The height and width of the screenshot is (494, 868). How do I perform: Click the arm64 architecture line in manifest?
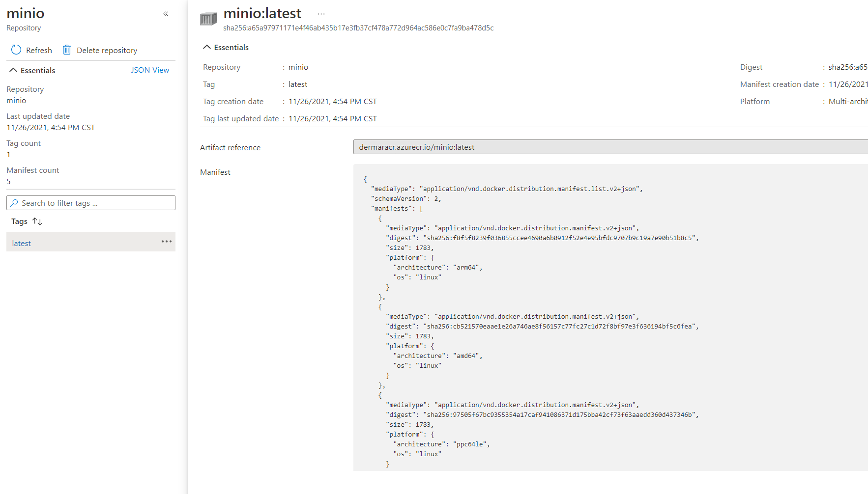438,268
